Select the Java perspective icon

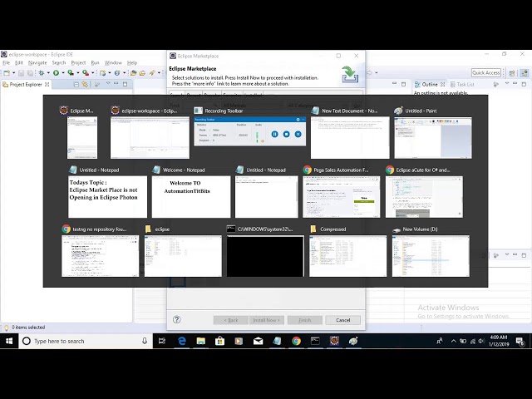(525, 73)
